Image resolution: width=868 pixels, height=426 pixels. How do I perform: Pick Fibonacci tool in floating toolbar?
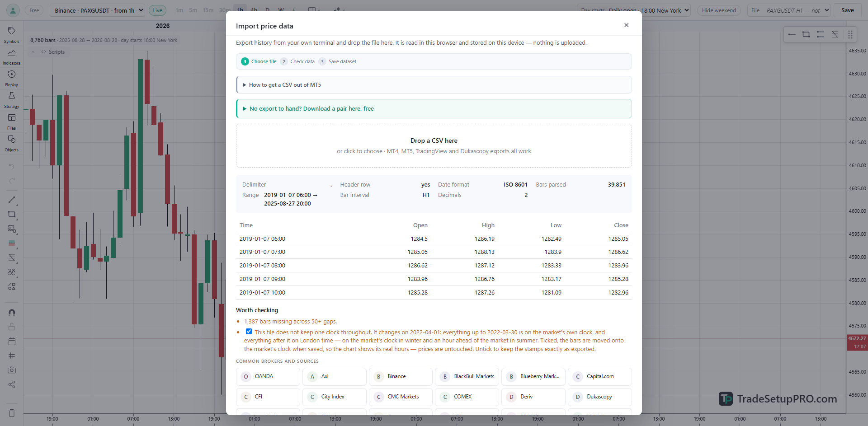click(x=835, y=34)
